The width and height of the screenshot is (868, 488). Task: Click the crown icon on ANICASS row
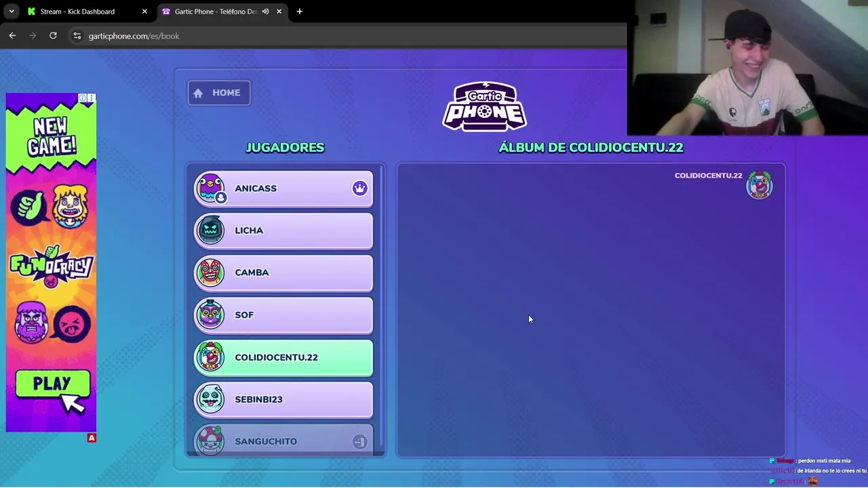pyautogui.click(x=359, y=188)
